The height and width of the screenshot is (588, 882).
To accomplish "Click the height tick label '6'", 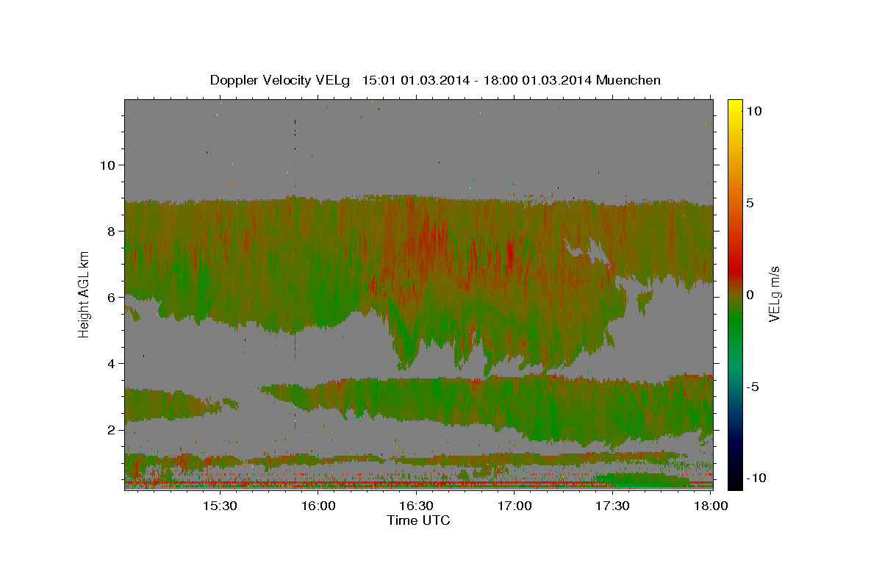I will pyautogui.click(x=112, y=298).
